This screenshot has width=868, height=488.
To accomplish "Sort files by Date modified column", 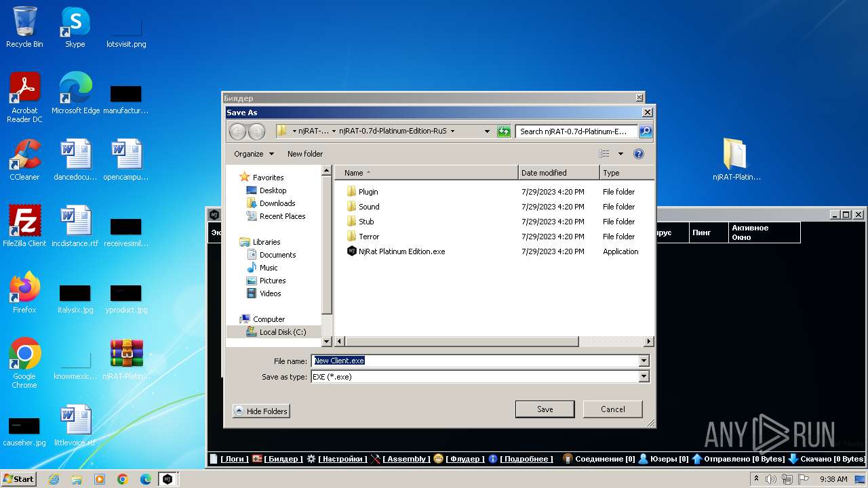I will tap(559, 173).
